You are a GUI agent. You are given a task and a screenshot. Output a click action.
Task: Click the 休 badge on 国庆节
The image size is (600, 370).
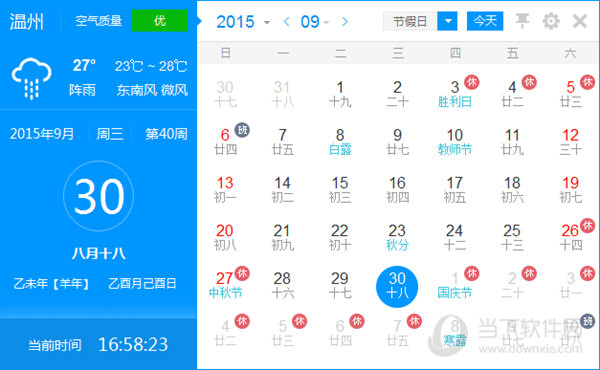pyautogui.click(x=472, y=273)
